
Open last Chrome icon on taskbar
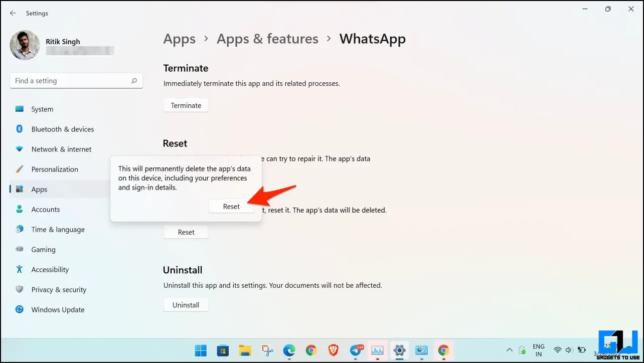coord(443,350)
